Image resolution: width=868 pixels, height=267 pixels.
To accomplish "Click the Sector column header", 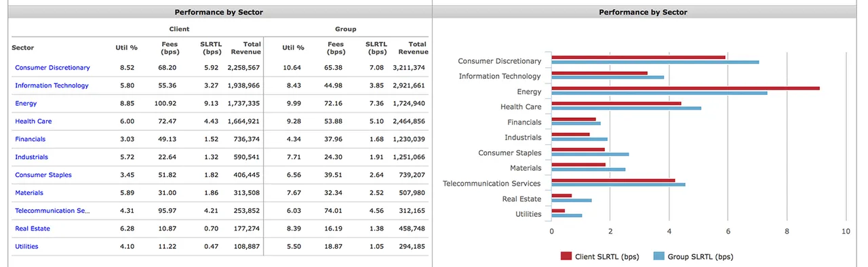I will 23,47.
